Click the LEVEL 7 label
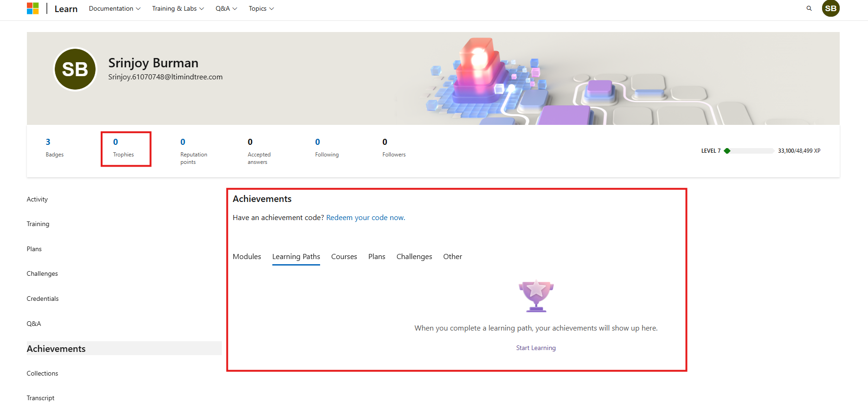Viewport: 868px width, 409px height. (x=711, y=151)
